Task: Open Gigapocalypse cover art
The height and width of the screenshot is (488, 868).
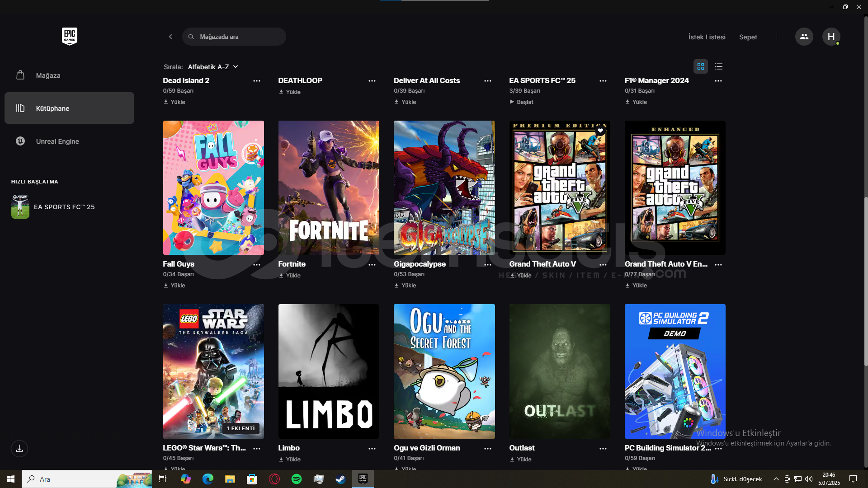Action: coord(444,188)
